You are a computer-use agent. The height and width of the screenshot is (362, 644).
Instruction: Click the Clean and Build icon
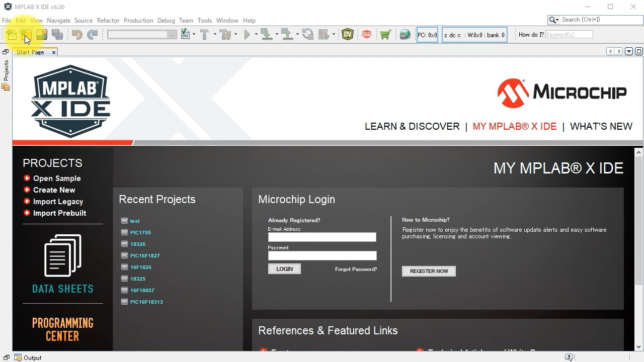(225, 34)
